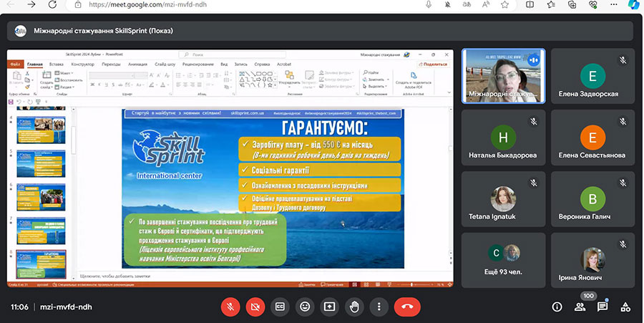Image resolution: width=644 pixels, height=323 pixels.
Task: Click the red leave call button
Action: click(407, 307)
